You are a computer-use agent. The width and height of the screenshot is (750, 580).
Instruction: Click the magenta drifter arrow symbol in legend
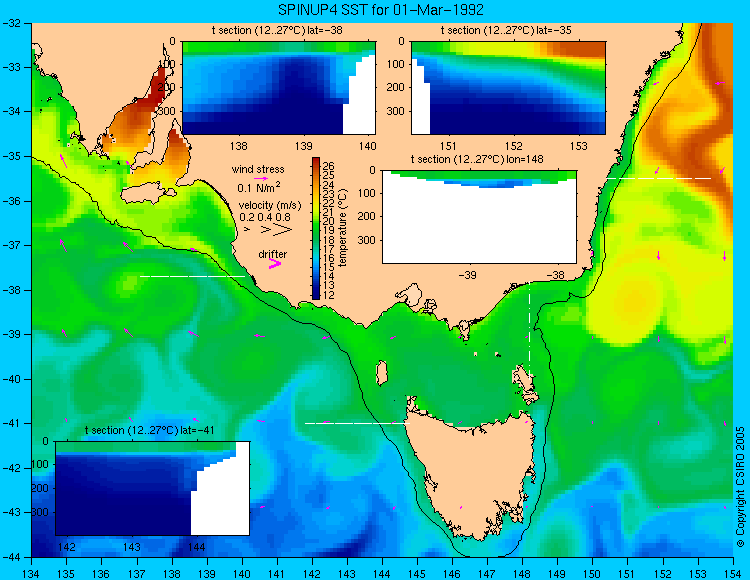tap(275, 263)
